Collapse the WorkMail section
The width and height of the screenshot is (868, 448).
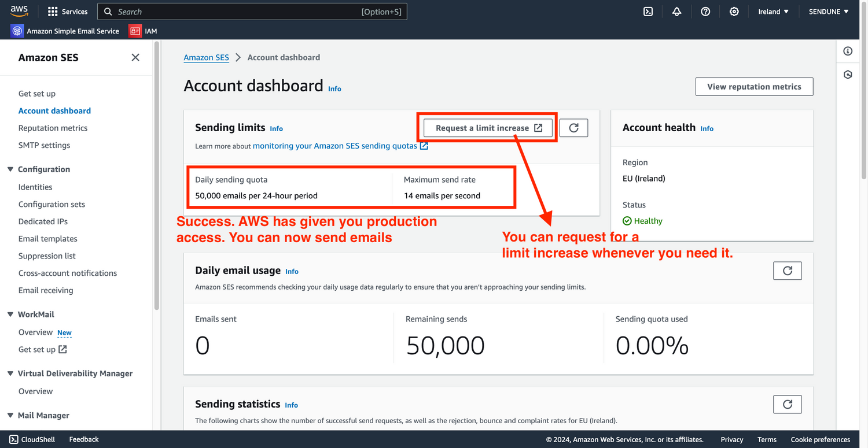[10, 314]
